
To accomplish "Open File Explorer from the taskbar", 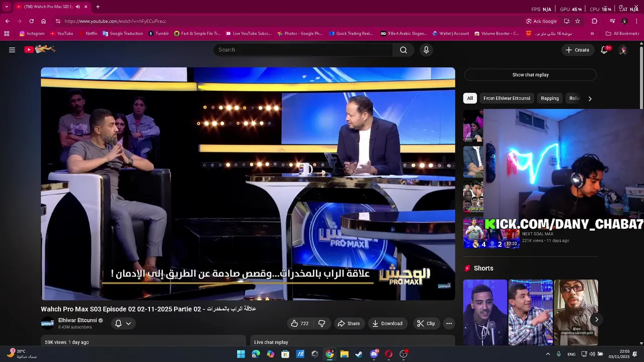I will [x=344, y=354].
